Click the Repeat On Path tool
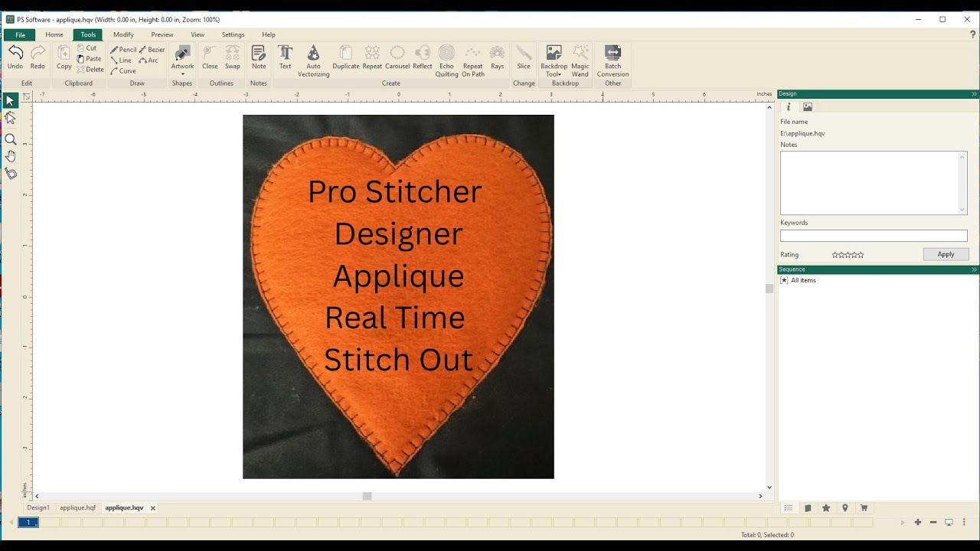The width and height of the screenshot is (980, 551). pos(473,61)
